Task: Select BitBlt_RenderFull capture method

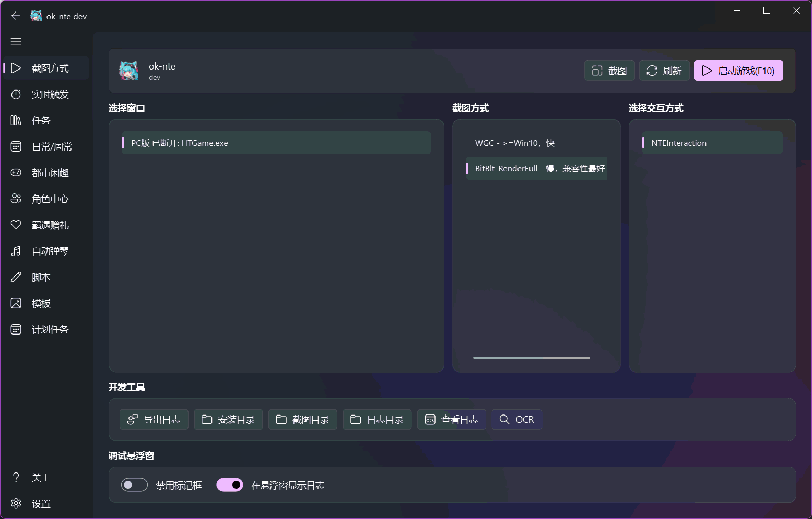Action: pyautogui.click(x=537, y=168)
